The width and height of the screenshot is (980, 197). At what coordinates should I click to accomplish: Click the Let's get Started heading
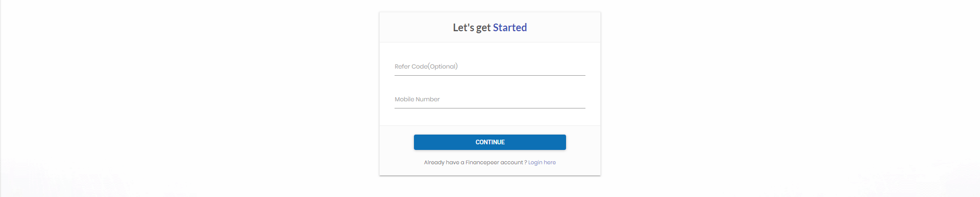(489, 28)
